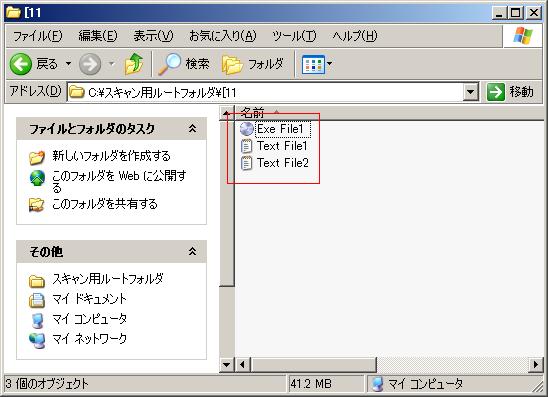Click the My Network icon
The width and height of the screenshot is (548, 397).
[x=37, y=341]
